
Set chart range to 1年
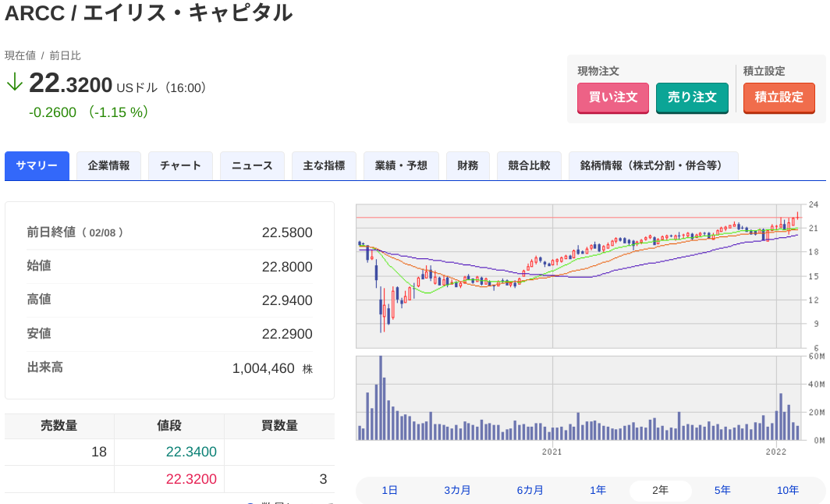(598, 490)
